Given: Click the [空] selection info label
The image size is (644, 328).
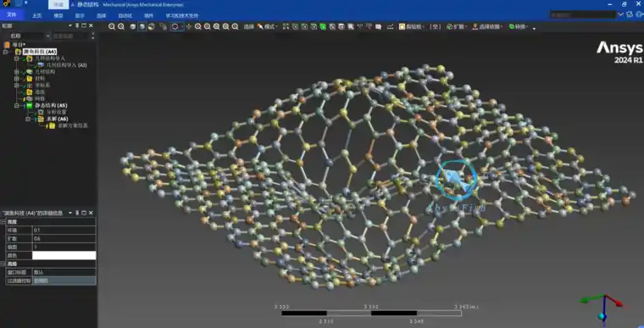Looking at the screenshot, I should [x=436, y=27].
